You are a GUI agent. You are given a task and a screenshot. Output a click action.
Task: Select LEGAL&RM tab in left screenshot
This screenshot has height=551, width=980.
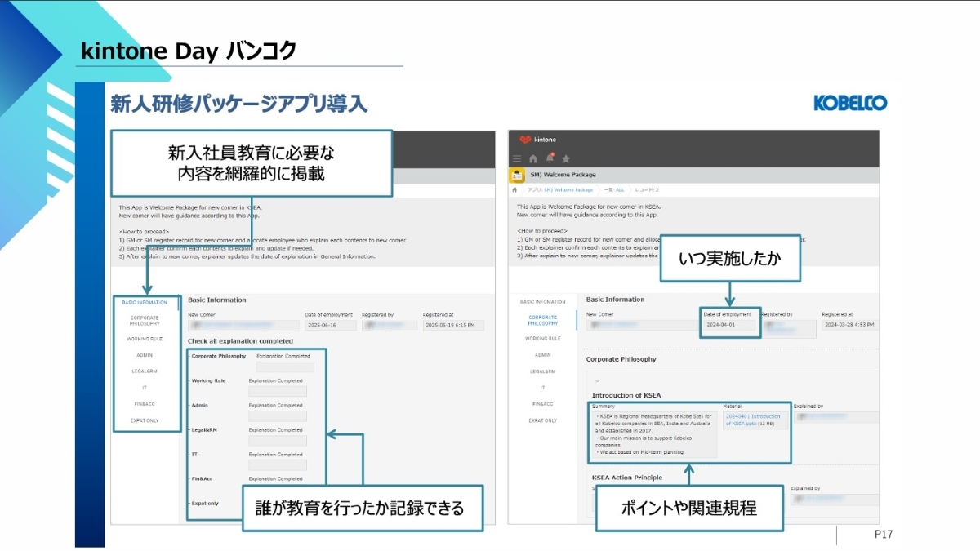(x=145, y=371)
